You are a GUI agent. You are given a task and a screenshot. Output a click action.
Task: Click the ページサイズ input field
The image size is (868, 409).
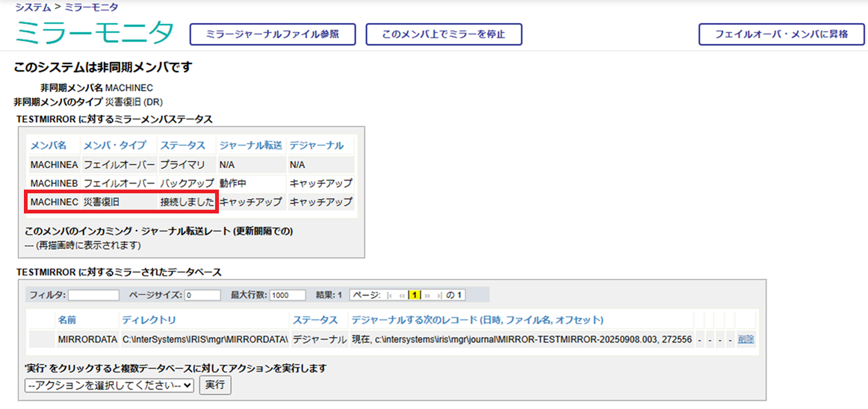click(x=202, y=296)
